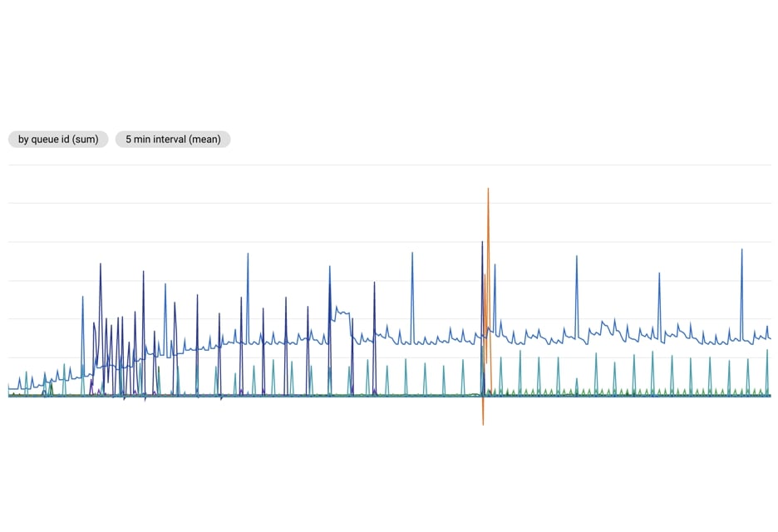Click the tall blue spike between plateau and orange spike
Screen dimensions: 778x532
pyautogui.click(x=411, y=254)
